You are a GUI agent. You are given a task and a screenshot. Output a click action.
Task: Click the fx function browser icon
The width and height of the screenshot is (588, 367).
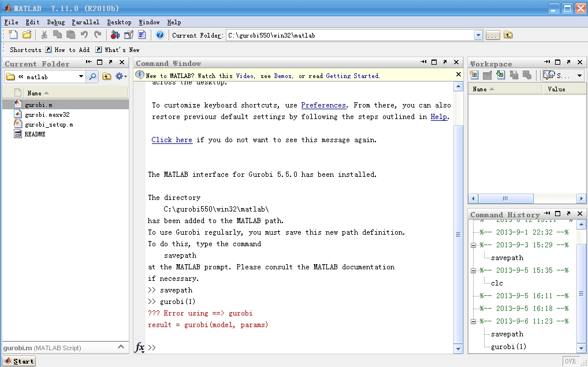click(140, 347)
